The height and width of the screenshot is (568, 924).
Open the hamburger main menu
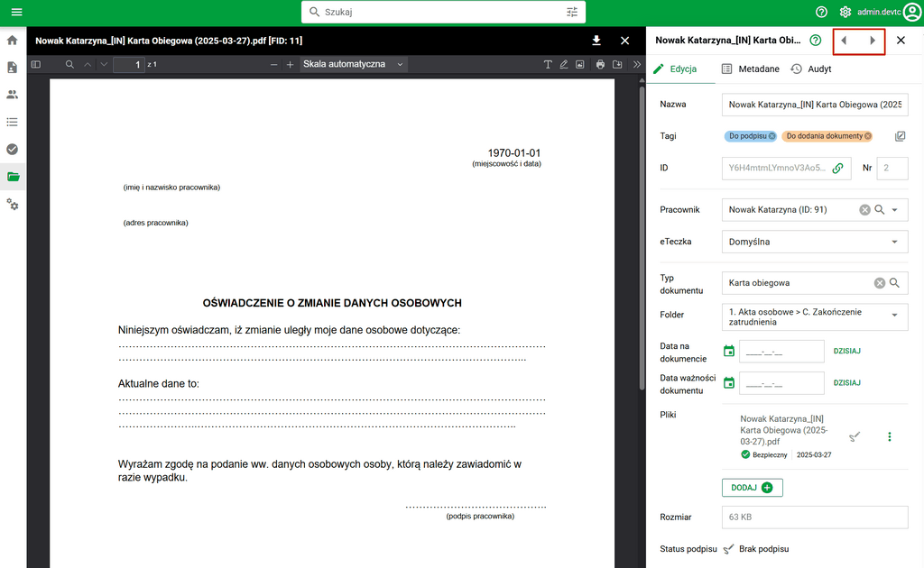point(16,12)
